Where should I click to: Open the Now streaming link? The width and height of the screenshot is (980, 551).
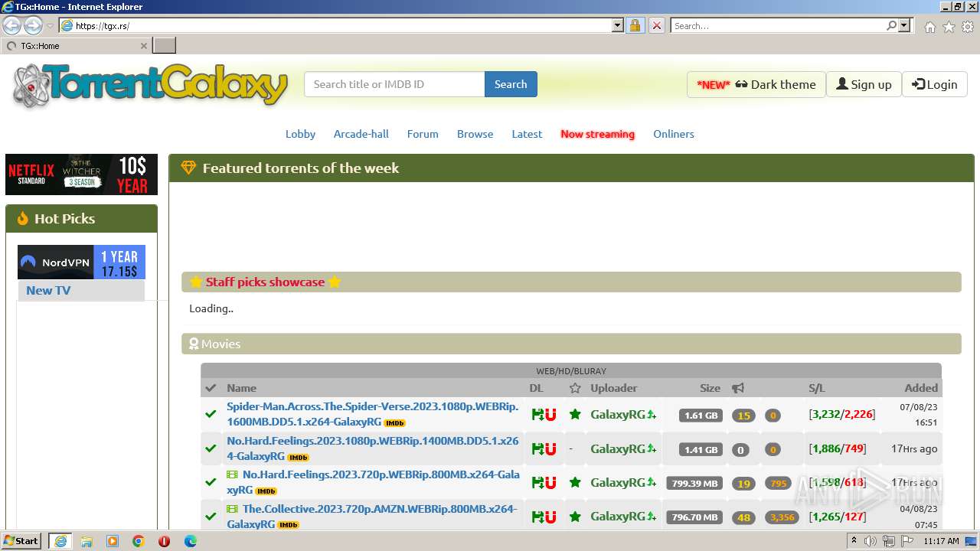[x=597, y=134]
